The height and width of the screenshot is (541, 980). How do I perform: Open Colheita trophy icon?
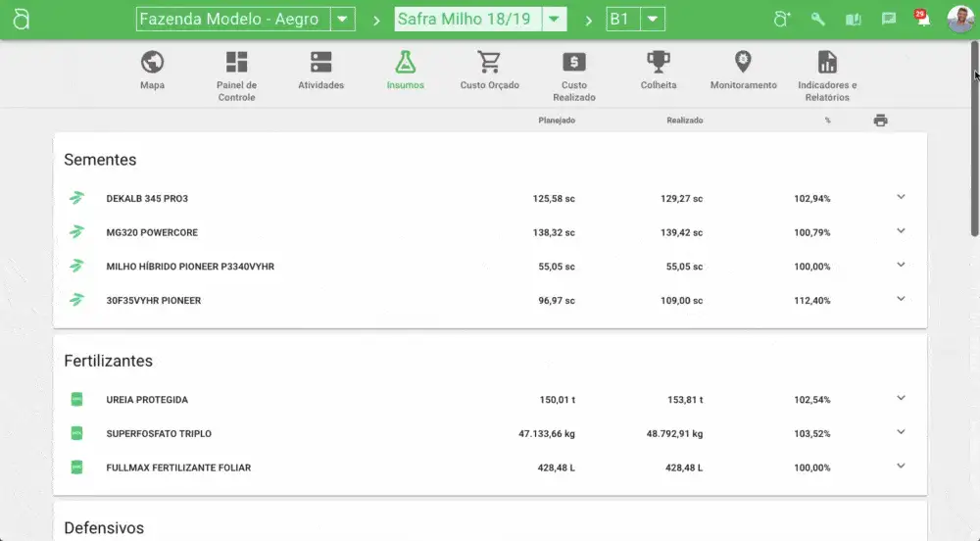point(659,64)
